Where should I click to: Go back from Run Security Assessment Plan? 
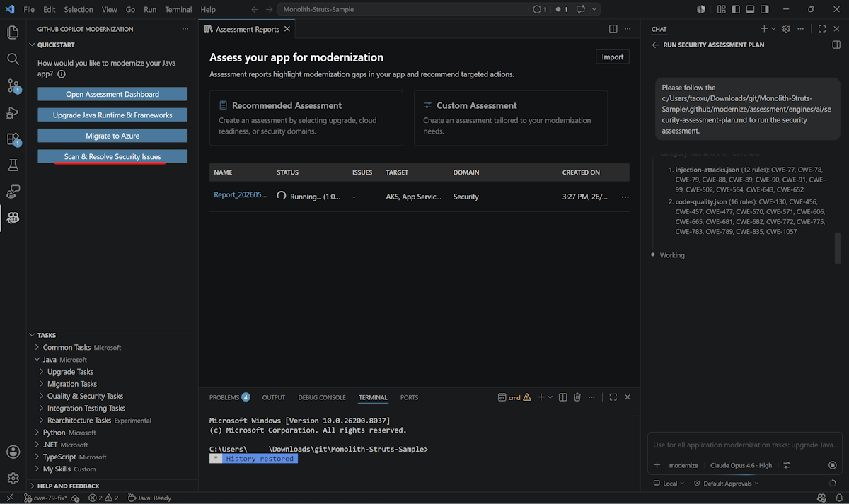[656, 45]
